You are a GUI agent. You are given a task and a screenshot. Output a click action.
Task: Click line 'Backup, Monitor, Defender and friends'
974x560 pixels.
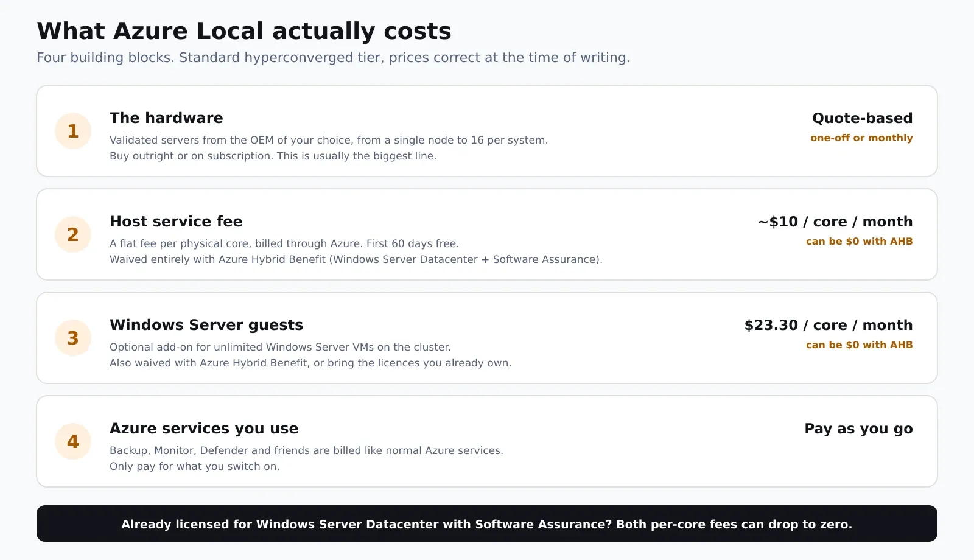(x=306, y=450)
